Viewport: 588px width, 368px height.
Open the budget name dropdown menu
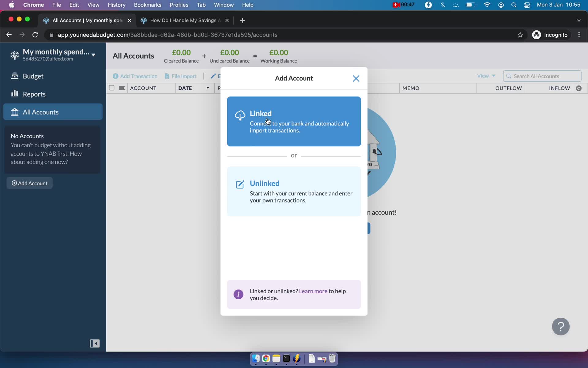click(93, 55)
